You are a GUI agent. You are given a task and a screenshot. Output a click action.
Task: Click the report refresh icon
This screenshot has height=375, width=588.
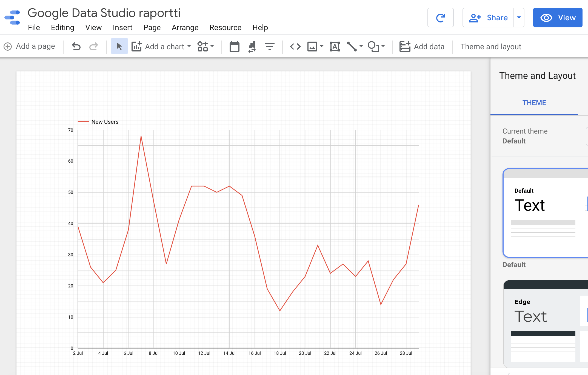(441, 18)
